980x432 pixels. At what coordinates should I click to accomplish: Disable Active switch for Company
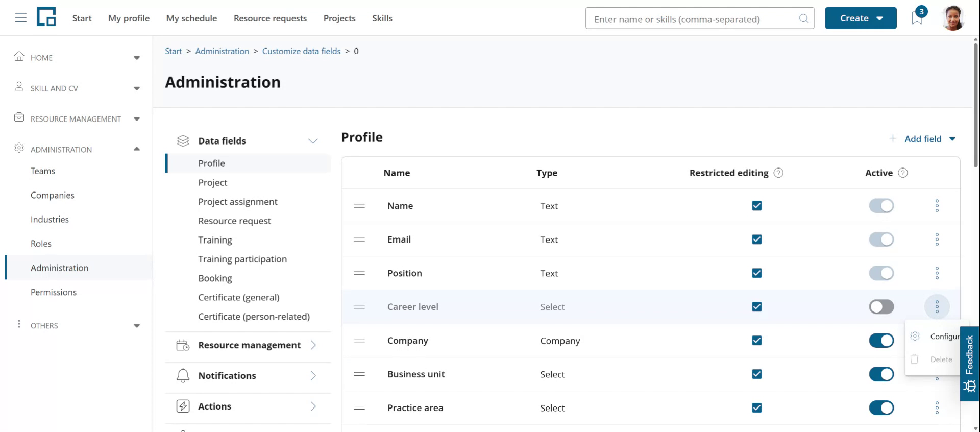pos(881,341)
